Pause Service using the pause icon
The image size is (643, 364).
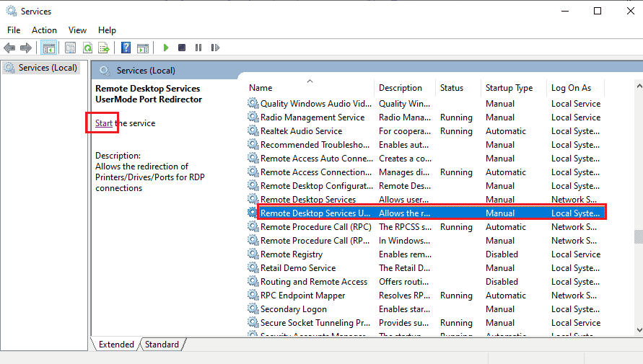[x=198, y=48]
